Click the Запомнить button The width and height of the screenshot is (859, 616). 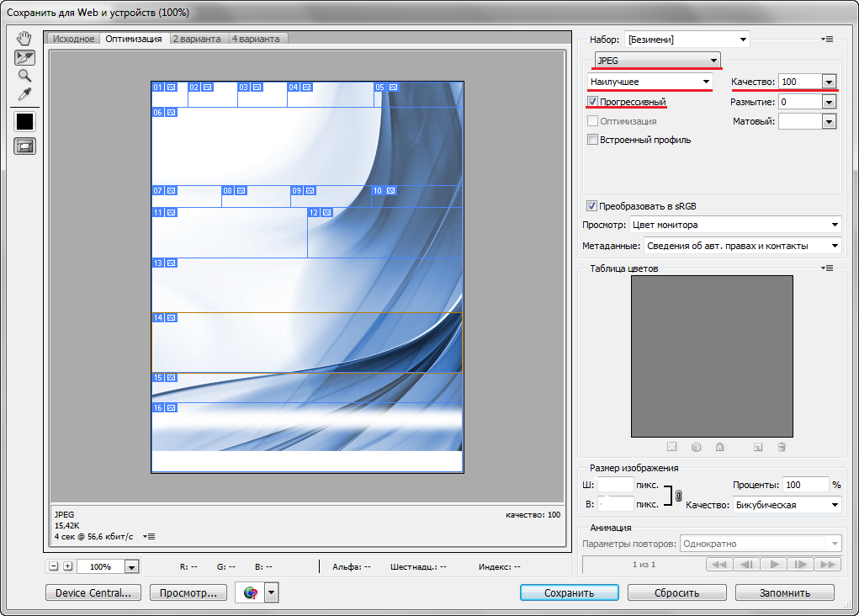click(x=784, y=592)
